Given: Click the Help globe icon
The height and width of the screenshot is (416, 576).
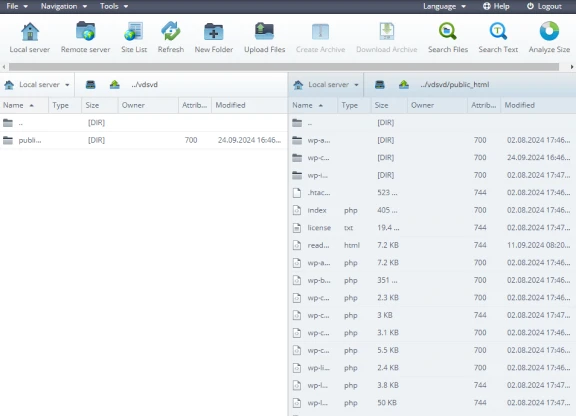Looking at the screenshot, I should coord(486,6).
